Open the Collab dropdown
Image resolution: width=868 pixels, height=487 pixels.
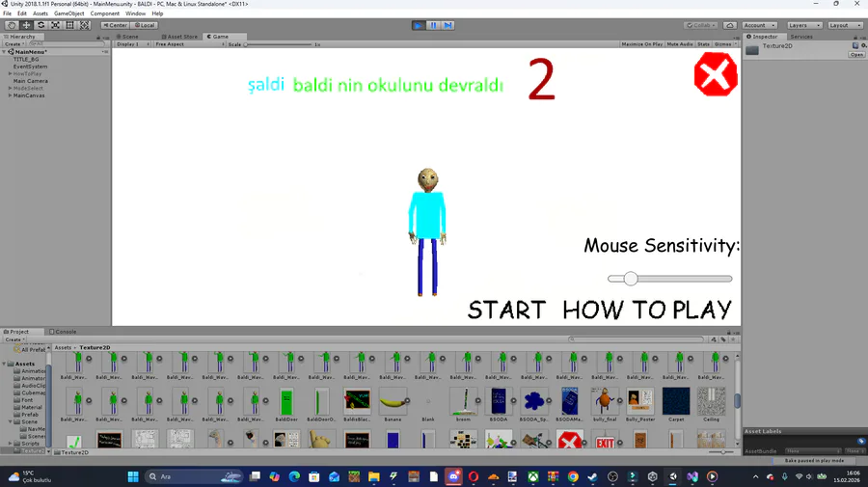point(700,25)
